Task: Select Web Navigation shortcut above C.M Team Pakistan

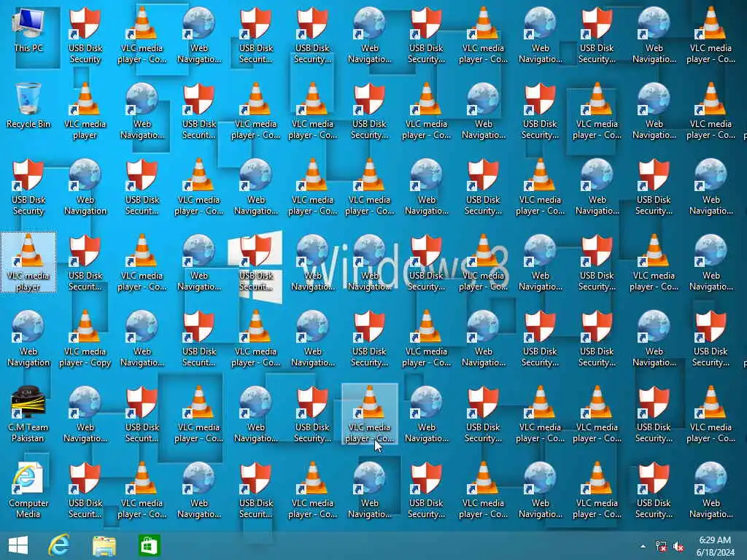Action: click(x=28, y=338)
